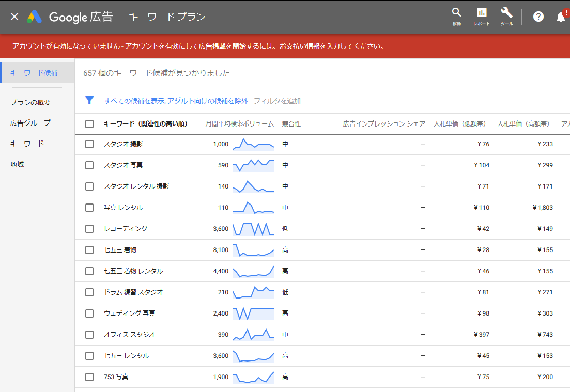Check the スタジオ 撮影 row checkbox
This screenshot has height=392, width=570.
[89, 144]
